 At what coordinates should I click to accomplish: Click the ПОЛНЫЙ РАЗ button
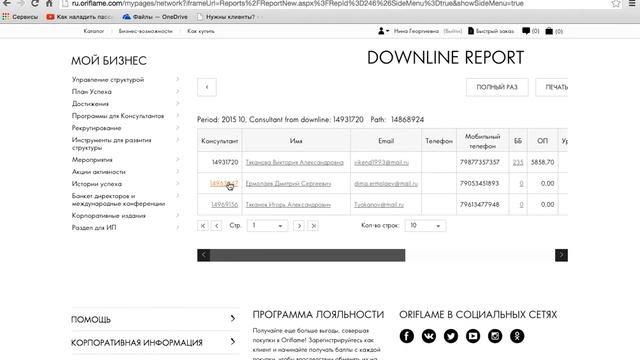coord(497,87)
